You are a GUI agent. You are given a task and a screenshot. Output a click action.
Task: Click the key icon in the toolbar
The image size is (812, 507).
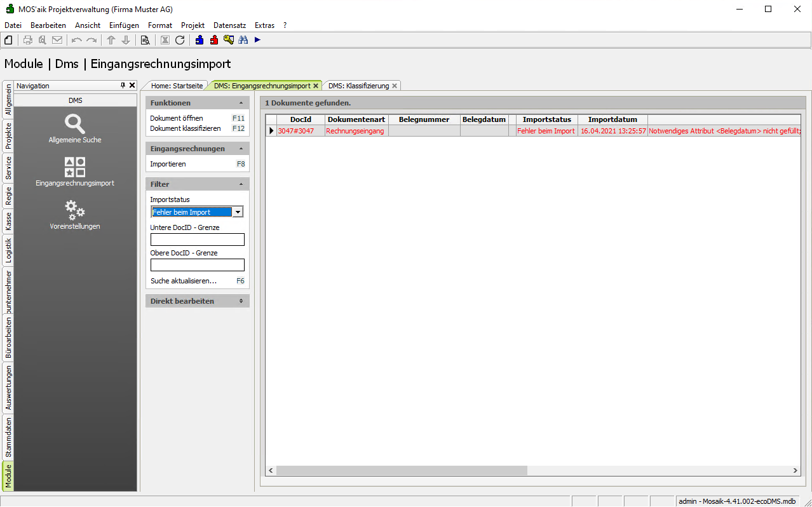click(229, 40)
